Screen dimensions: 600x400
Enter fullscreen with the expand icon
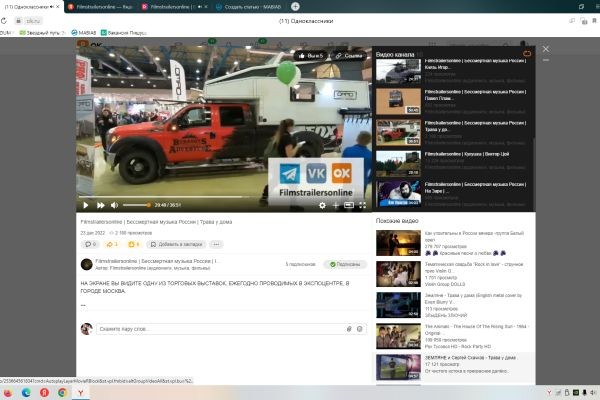362,206
